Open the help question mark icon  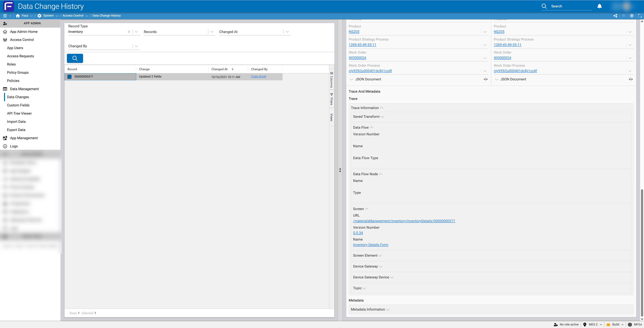[x=631, y=16]
